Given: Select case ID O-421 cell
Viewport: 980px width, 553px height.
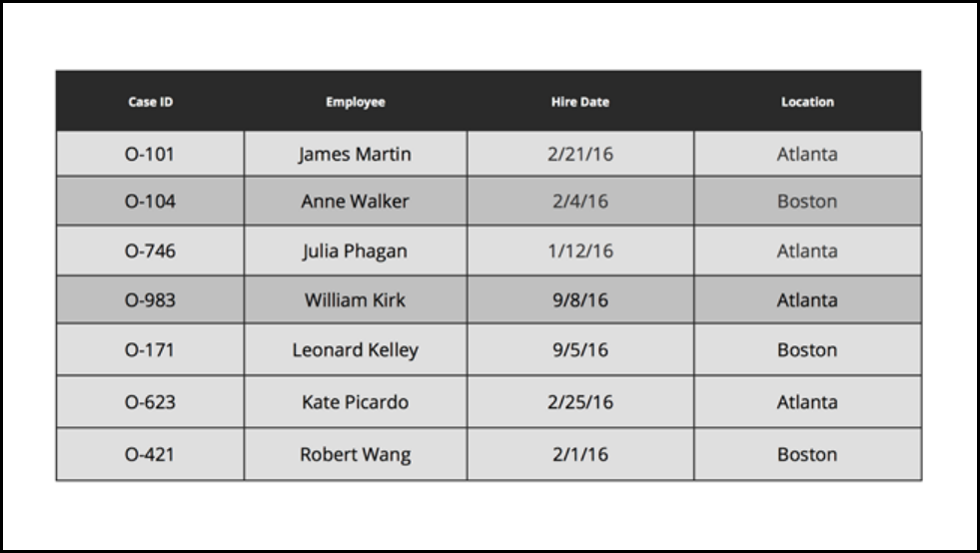Looking at the screenshot, I should pos(150,454).
